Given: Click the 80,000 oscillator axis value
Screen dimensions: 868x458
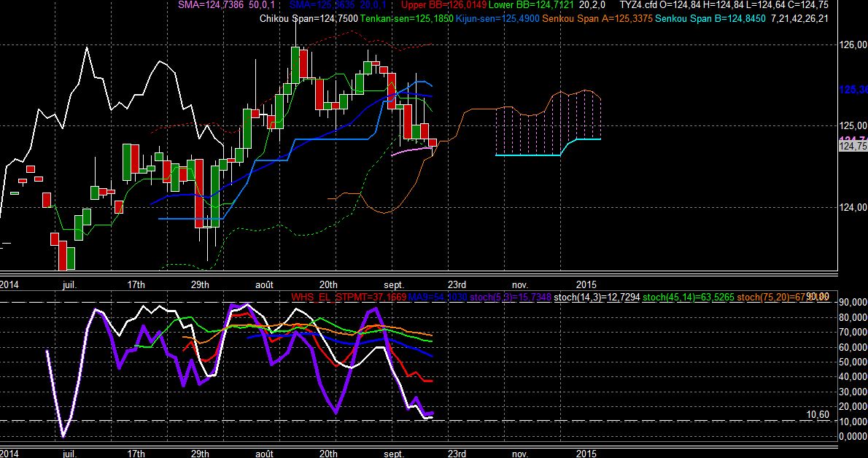Looking at the screenshot, I should (853, 317).
